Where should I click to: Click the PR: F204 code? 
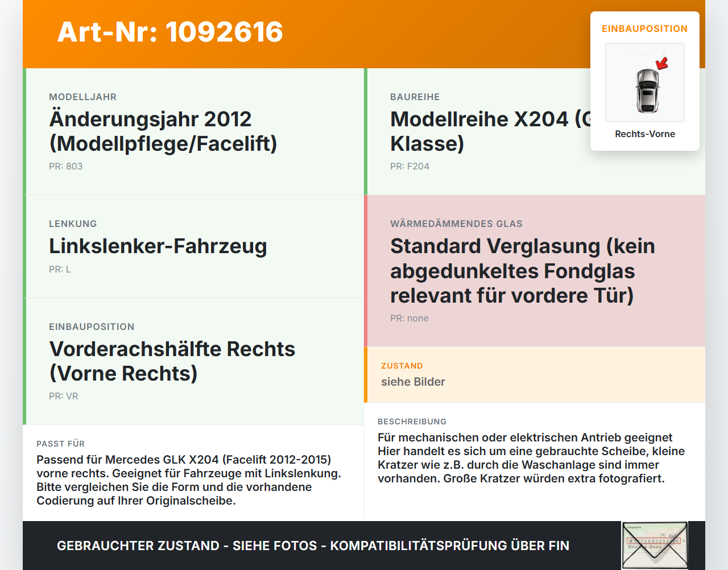(x=409, y=166)
